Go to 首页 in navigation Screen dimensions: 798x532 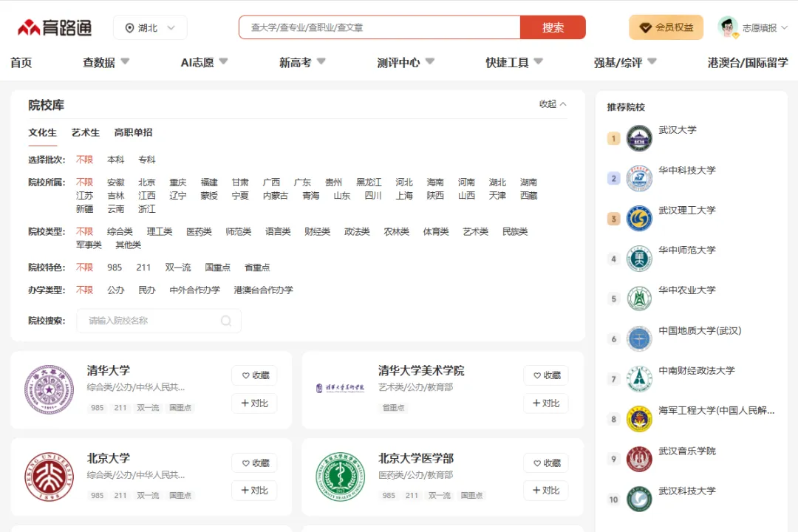point(21,63)
